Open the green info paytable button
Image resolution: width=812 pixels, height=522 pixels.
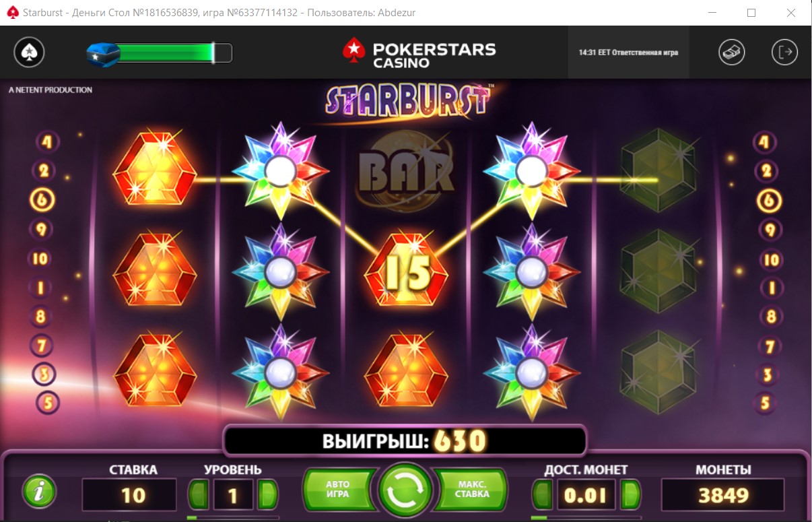pyautogui.click(x=39, y=494)
